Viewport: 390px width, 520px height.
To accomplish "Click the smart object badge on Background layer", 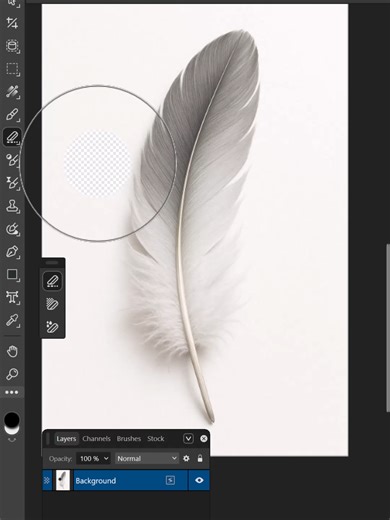I will coord(170,480).
